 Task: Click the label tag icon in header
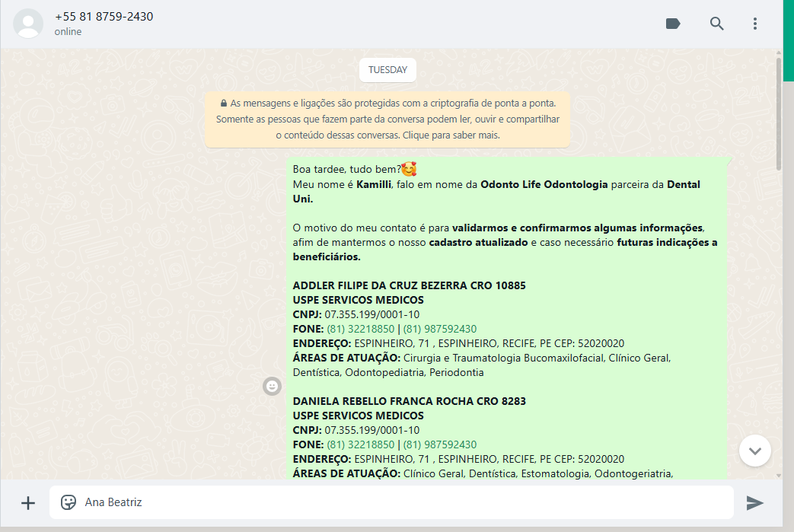[x=672, y=24]
